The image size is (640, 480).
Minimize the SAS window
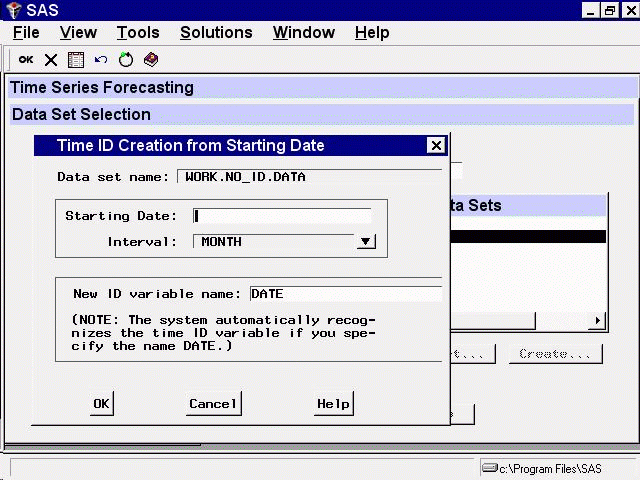point(591,10)
